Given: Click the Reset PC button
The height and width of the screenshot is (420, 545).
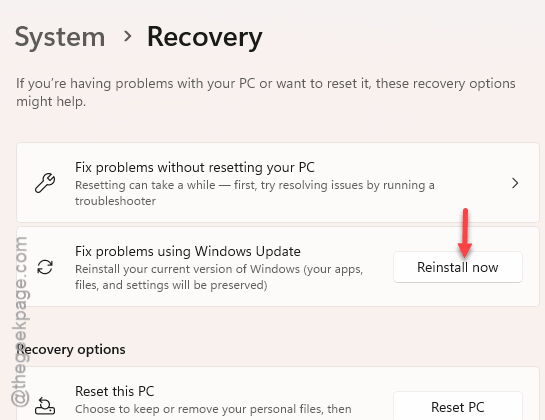Looking at the screenshot, I should [x=458, y=406].
